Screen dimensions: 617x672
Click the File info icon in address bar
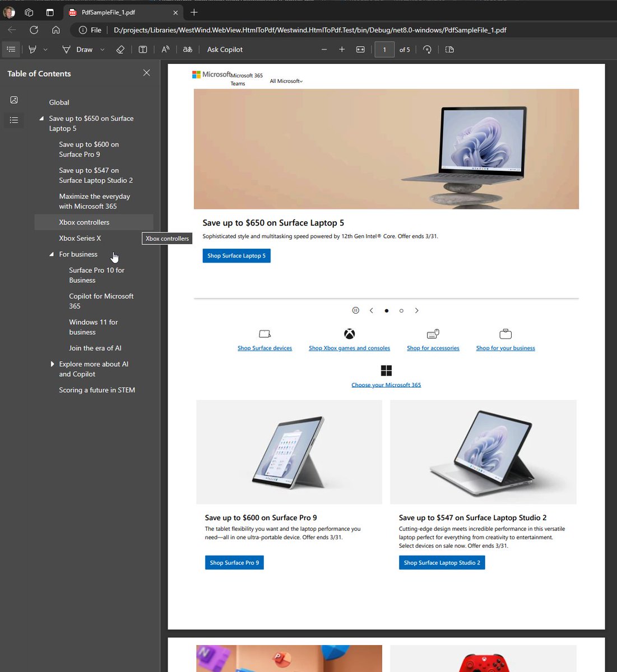(90, 30)
